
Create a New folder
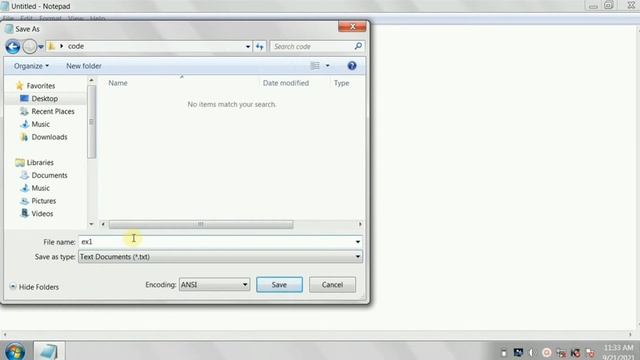pos(84,66)
